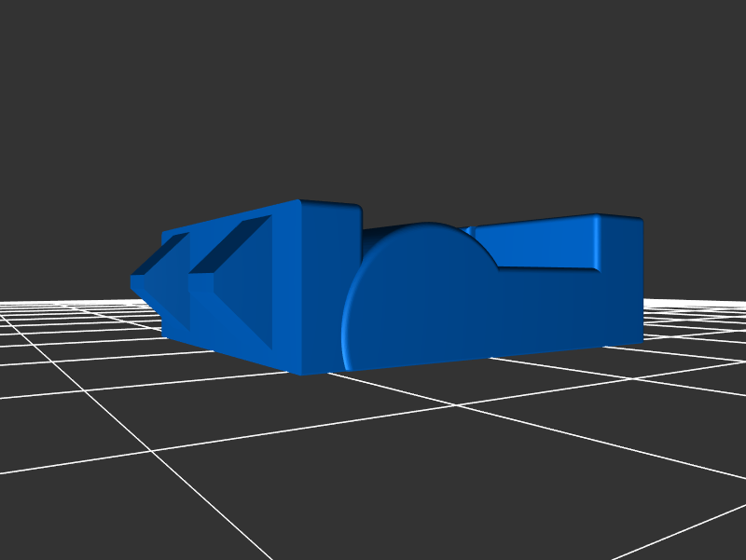Click the grid line intersection below the disc

456,405
